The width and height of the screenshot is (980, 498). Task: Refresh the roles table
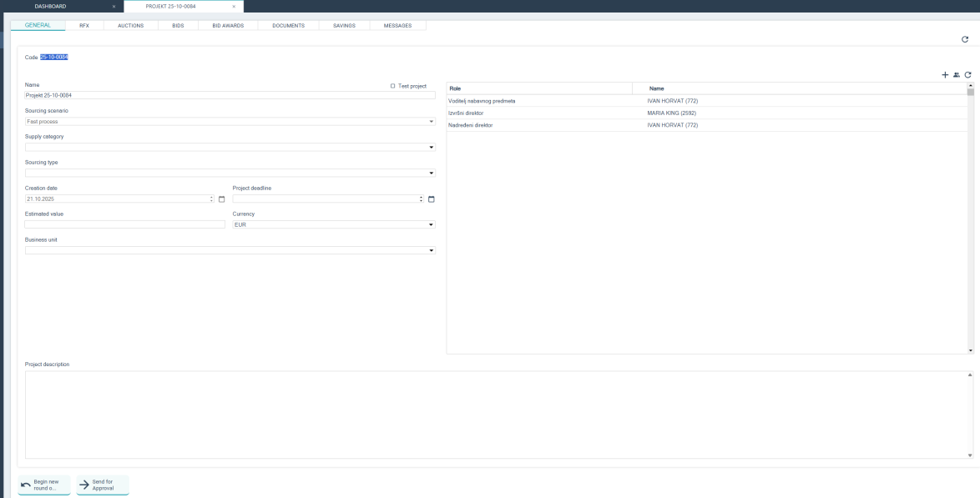pos(968,75)
